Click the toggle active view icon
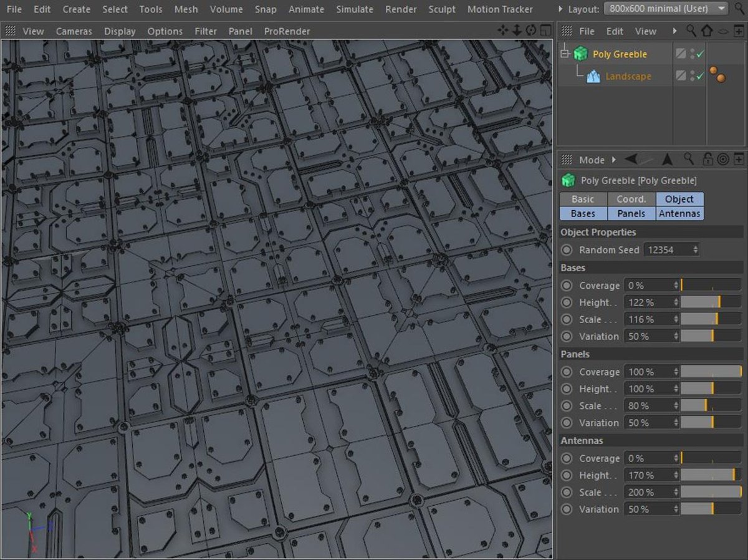 click(545, 31)
